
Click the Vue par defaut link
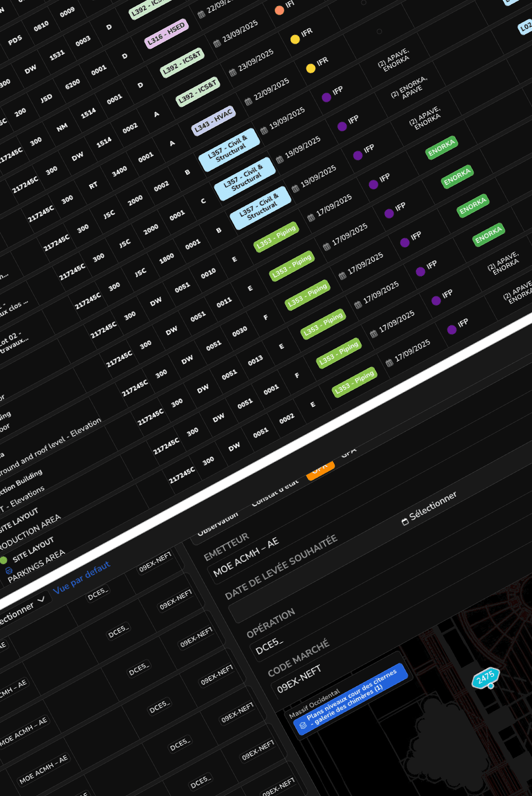82,578
